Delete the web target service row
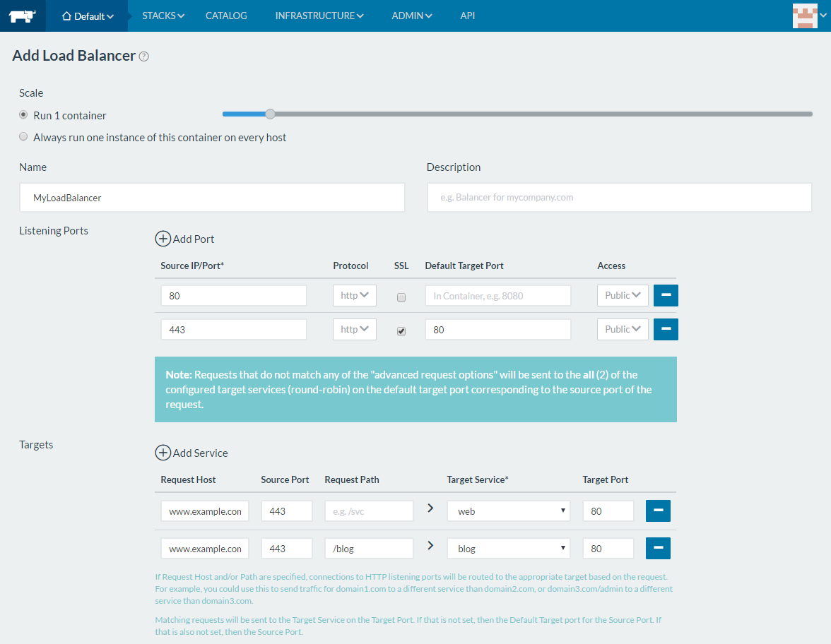Viewport: 831px width, 644px height. tap(658, 511)
